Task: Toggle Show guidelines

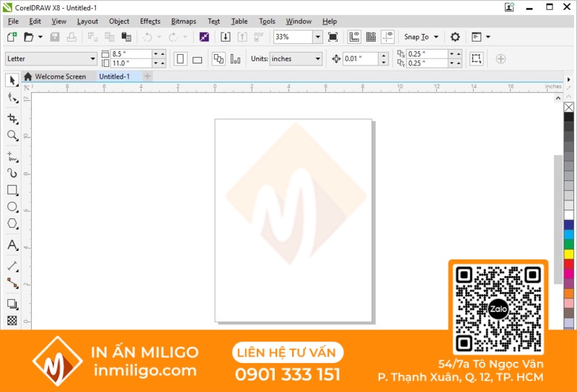Action: coord(388,37)
